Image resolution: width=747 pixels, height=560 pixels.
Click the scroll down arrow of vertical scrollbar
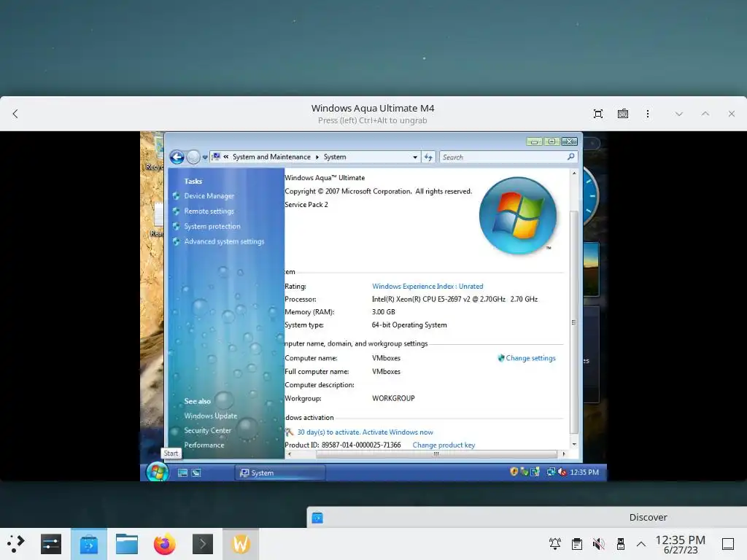(574, 444)
